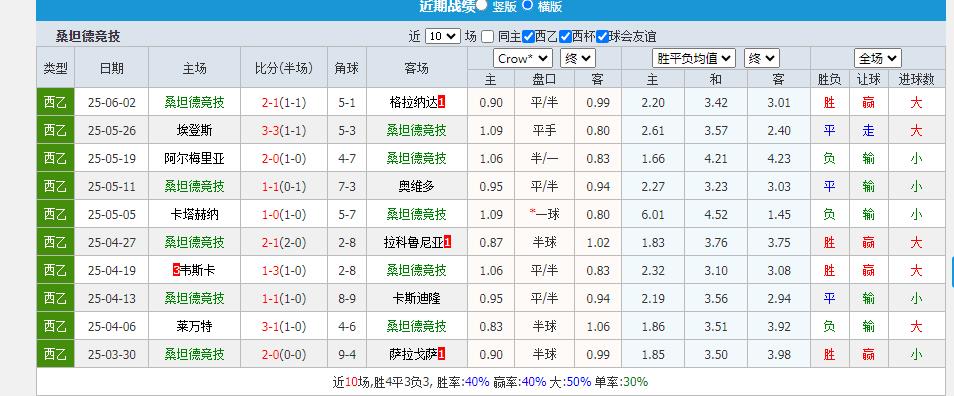Enable the 同主 checkbox
Viewport: 954px width, 396px height.
(x=487, y=36)
